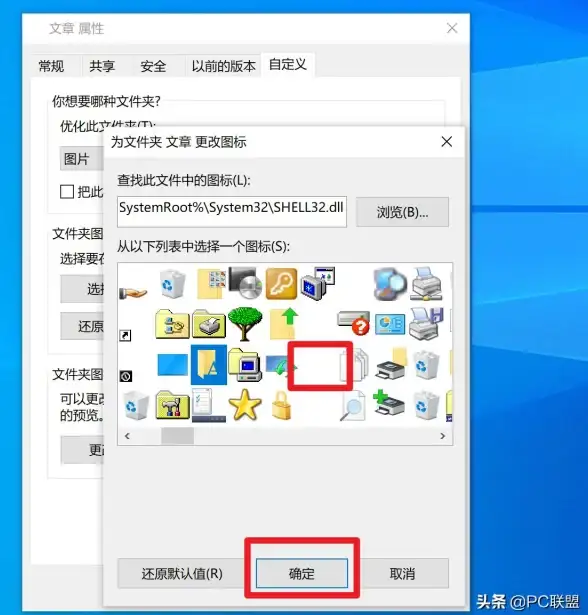Image resolution: width=588 pixels, height=615 pixels.
Task: Select the monitor with program window icon
Action: [317, 284]
